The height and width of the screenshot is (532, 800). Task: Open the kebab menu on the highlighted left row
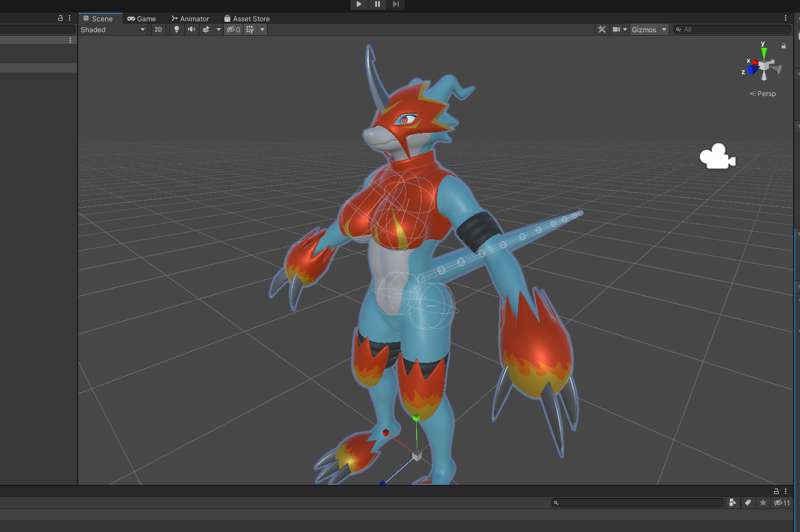coord(70,40)
